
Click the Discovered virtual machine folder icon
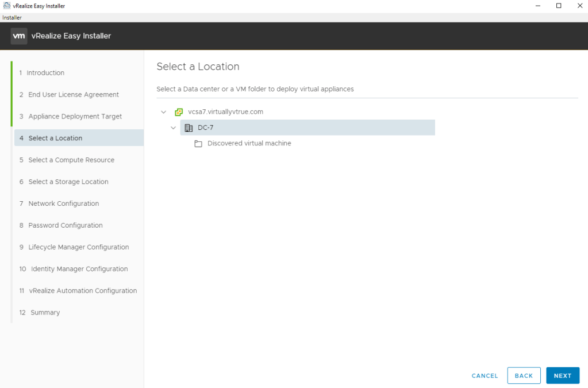pos(198,144)
